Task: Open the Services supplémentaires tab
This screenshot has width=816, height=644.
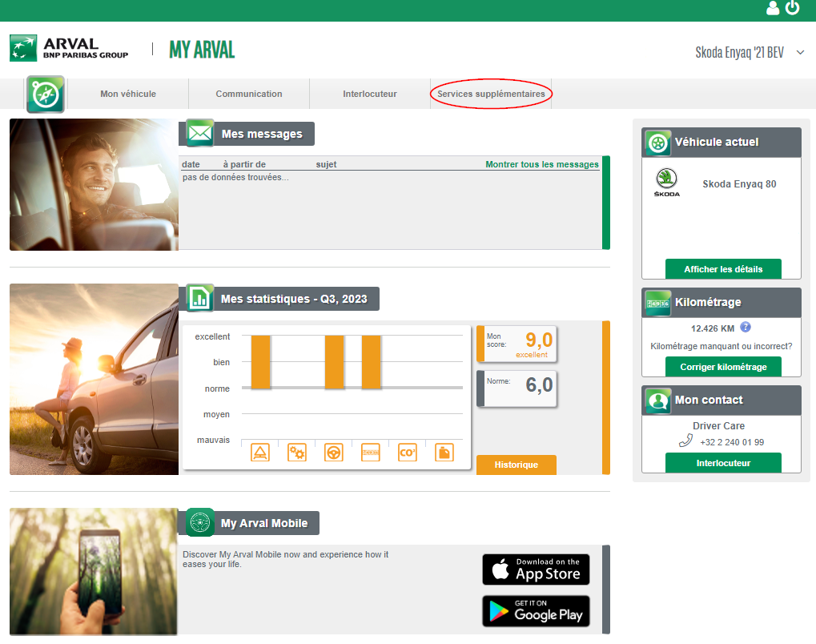Action: [490, 94]
